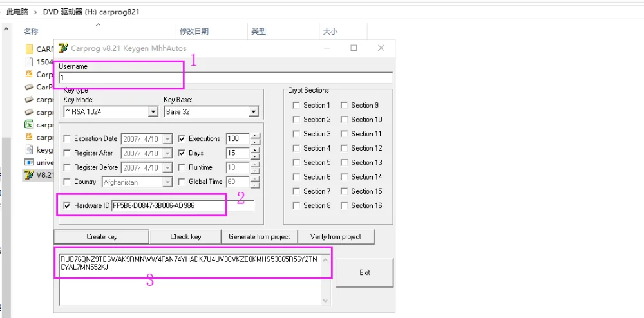
Task: Minimize the Carprog keygen window
Action: tap(327, 48)
